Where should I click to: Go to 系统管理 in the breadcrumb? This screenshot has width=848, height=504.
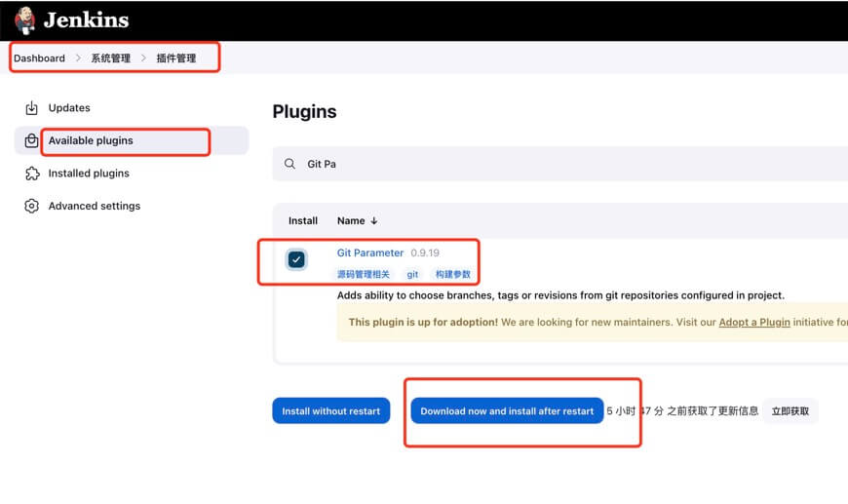(110, 58)
